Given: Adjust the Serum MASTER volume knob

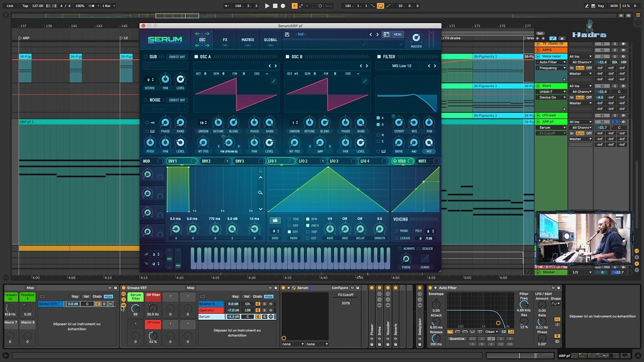Looking at the screenshot, I should click(x=416, y=38).
